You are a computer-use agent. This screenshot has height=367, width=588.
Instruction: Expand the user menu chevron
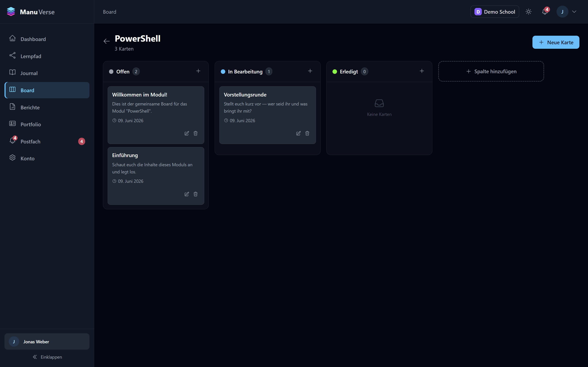[574, 12]
